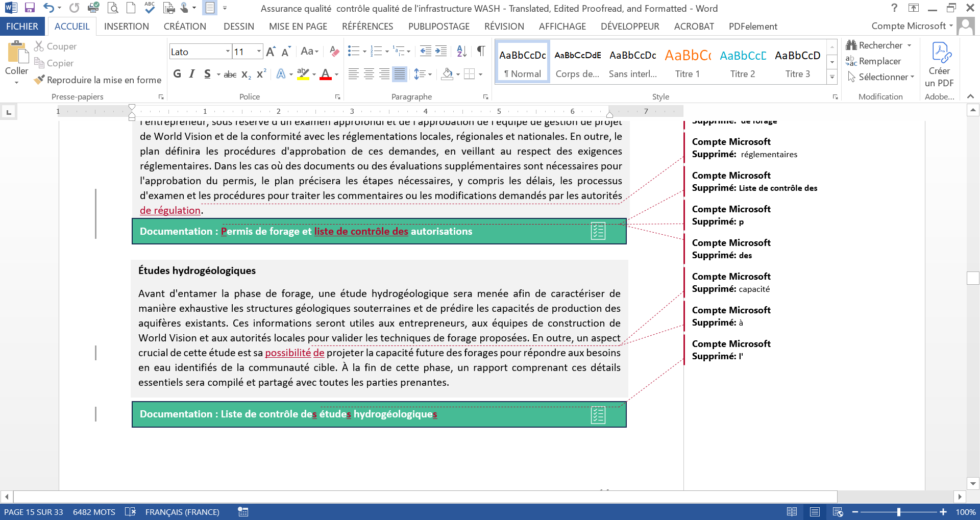The height and width of the screenshot is (520, 980).
Task: Open the change case Aa dropdown
Action: point(310,52)
